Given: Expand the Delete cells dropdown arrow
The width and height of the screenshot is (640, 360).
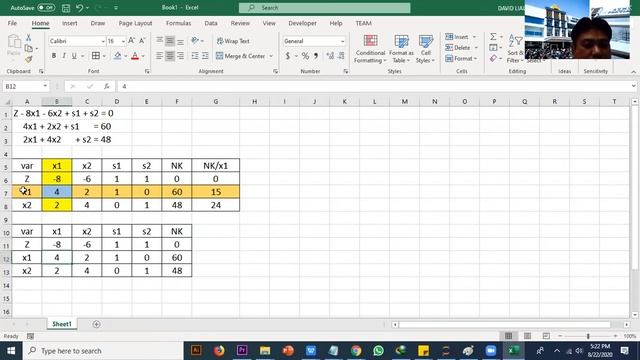Looking at the screenshot, I should coord(476,48).
